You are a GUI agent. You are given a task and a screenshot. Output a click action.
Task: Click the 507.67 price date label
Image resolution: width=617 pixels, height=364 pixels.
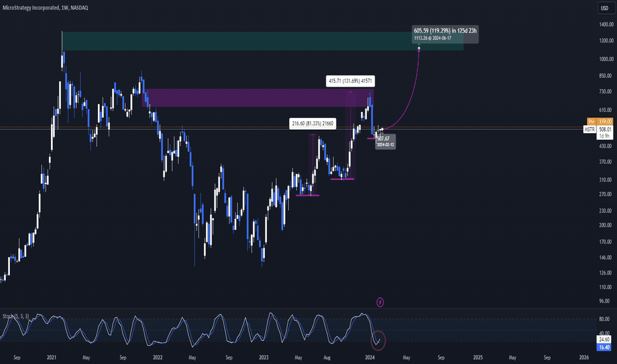(x=385, y=141)
